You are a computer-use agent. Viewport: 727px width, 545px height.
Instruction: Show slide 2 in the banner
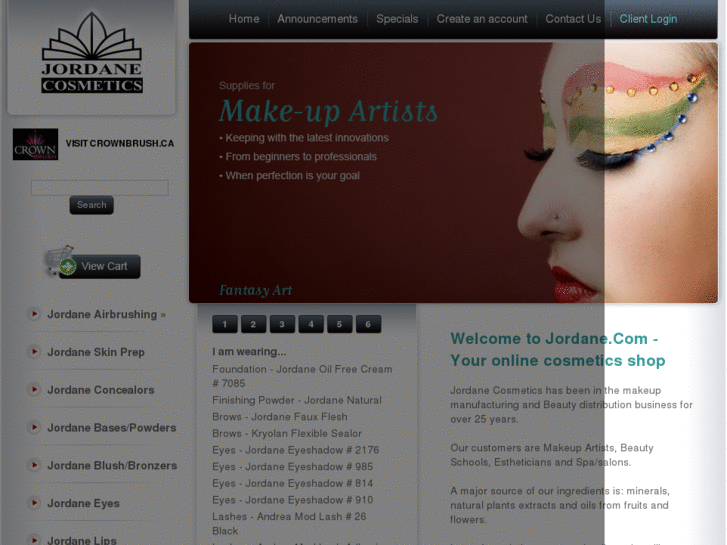(x=254, y=324)
